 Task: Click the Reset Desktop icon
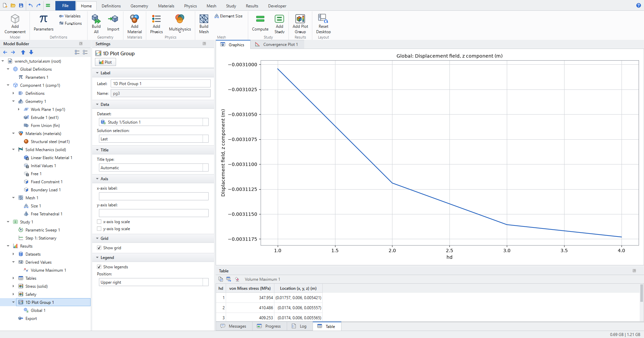[x=323, y=19]
